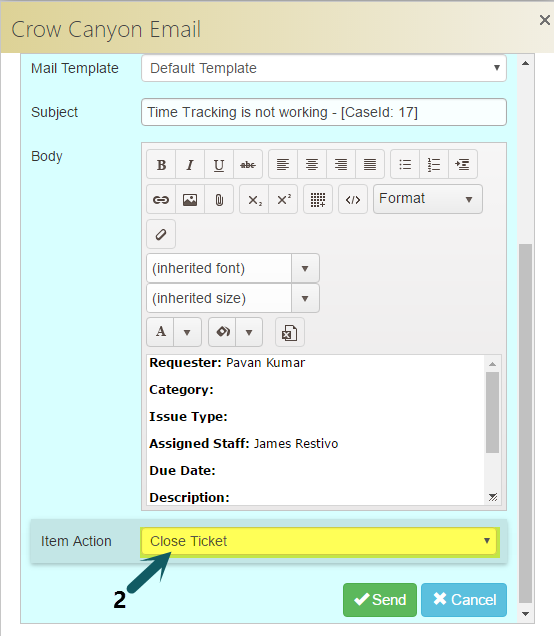
Task: Open the Item Action Close Ticket dropdown
Action: coord(319,541)
